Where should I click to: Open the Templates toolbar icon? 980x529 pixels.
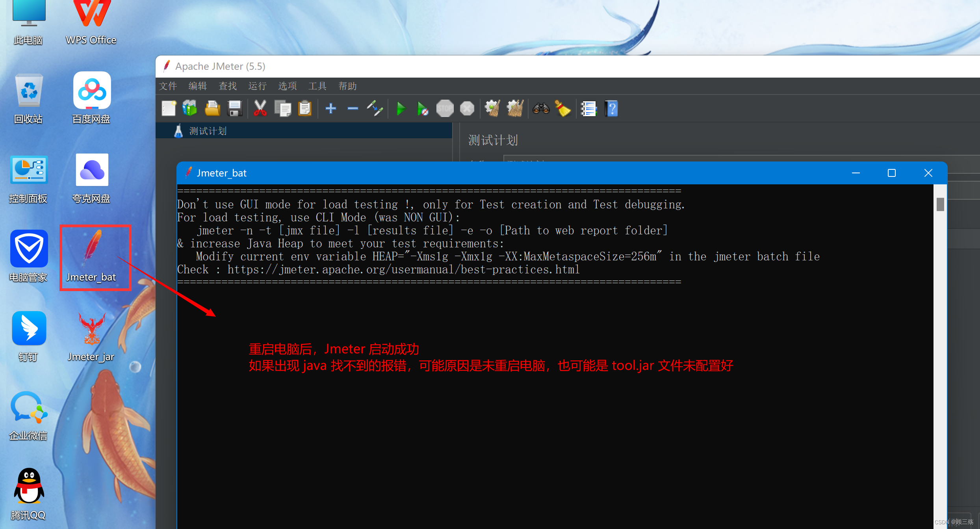point(190,108)
